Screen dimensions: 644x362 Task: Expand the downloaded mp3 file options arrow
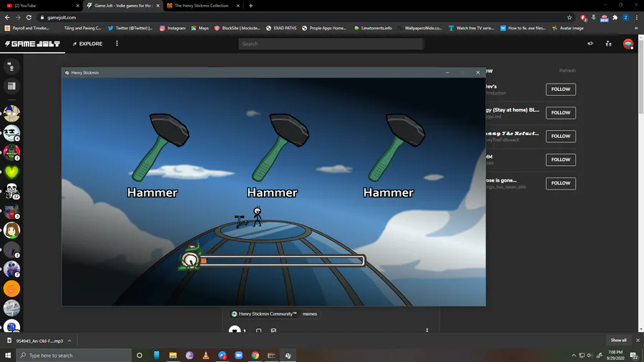click(x=69, y=341)
